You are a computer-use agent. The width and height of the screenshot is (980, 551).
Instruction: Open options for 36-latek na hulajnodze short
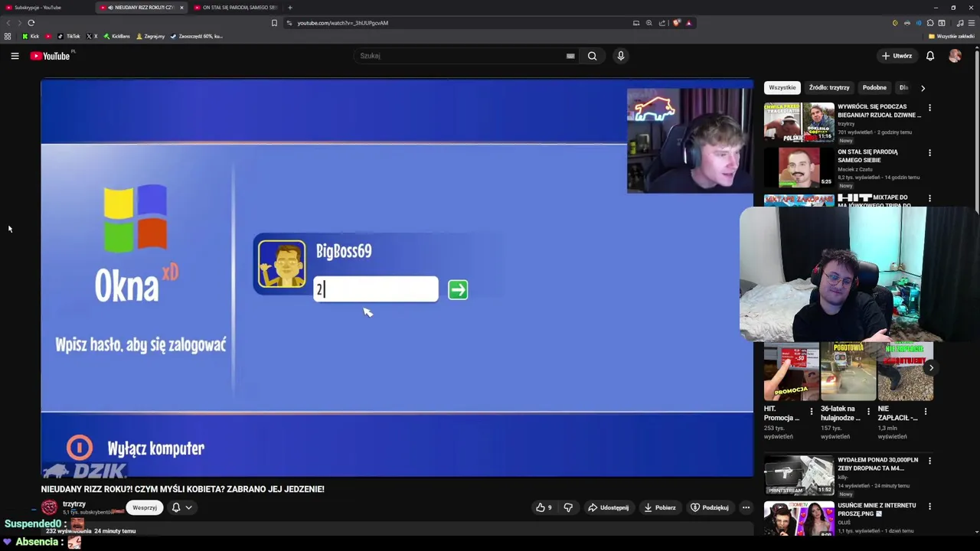tap(868, 411)
